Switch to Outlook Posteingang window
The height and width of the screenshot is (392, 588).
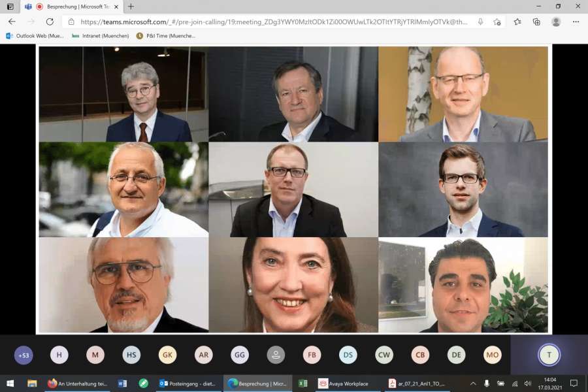click(x=188, y=384)
